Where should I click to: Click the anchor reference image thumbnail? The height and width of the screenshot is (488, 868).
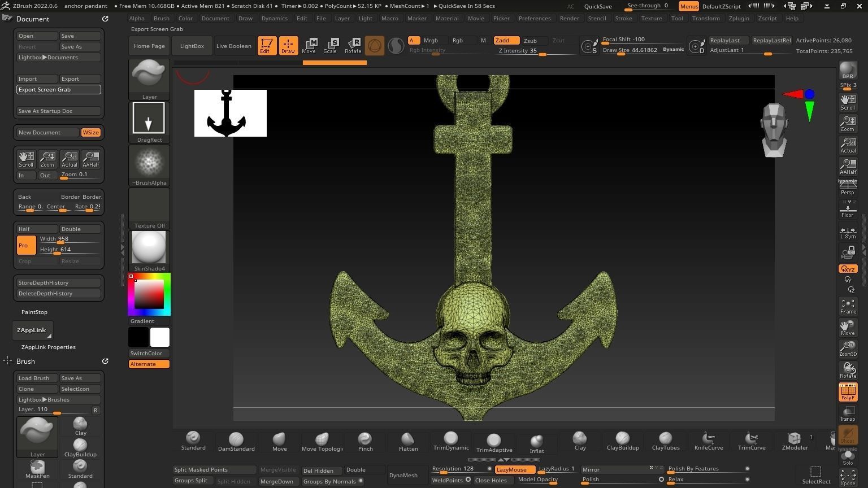coord(231,113)
